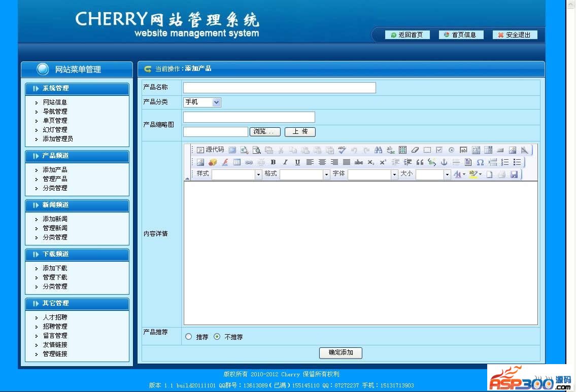Collapse the 系统管理 menu section
Viewport: 576px width, 392px height.
pyautogui.click(x=77, y=88)
